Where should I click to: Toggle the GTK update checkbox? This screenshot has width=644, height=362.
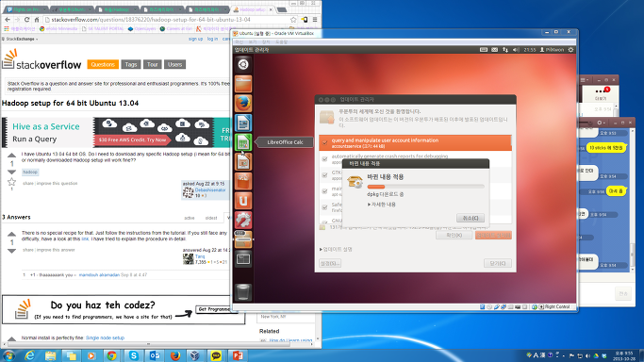click(x=325, y=174)
